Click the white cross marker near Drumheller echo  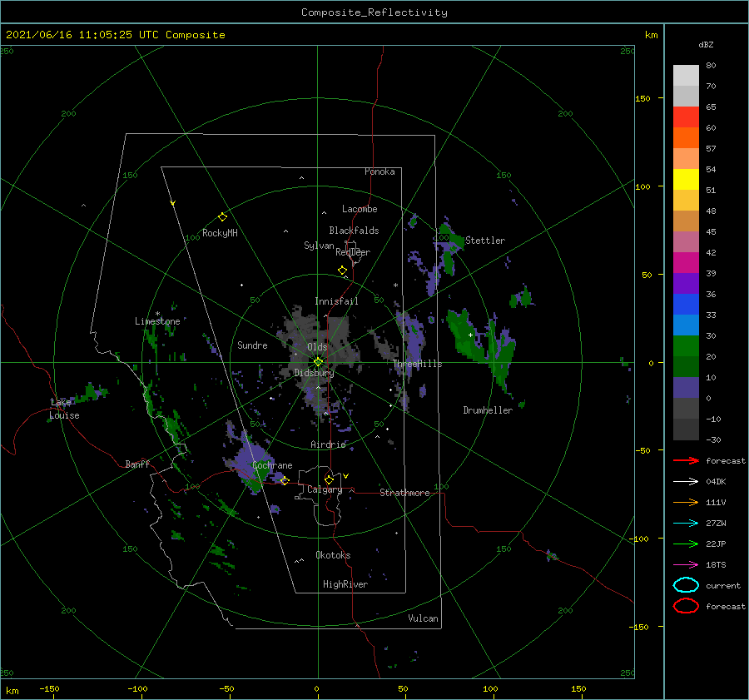click(x=470, y=335)
